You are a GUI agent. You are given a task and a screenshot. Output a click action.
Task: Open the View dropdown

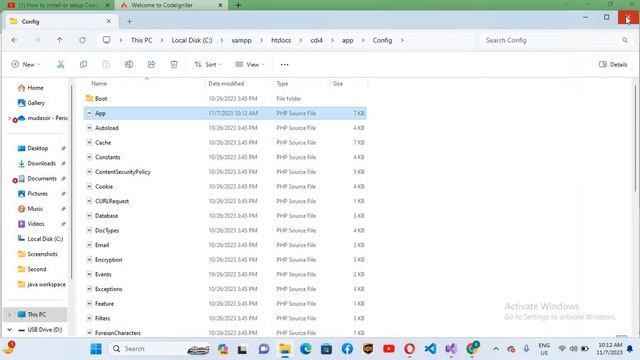point(250,64)
